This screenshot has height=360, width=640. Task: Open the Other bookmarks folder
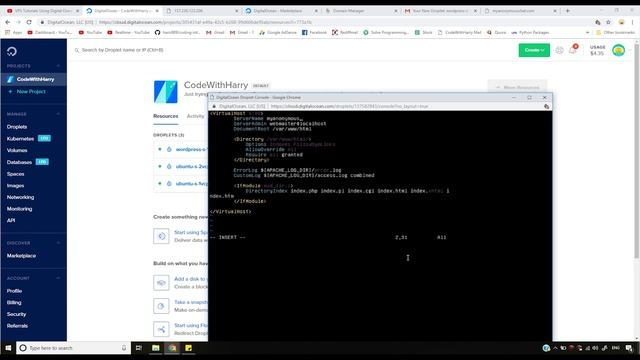coord(615,32)
